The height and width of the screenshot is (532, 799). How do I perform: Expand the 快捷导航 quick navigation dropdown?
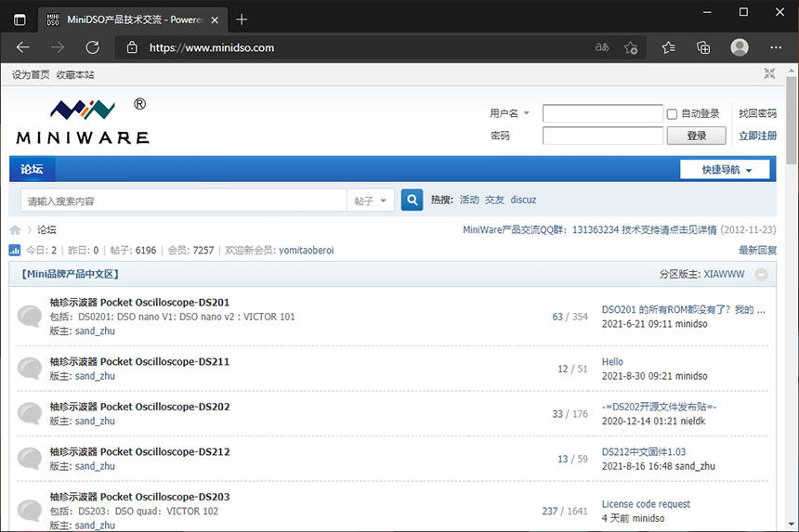(x=725, y=170)
